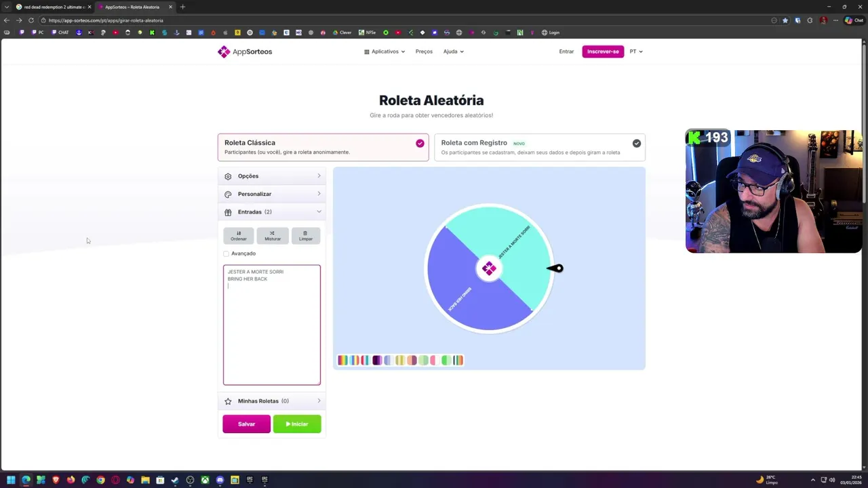The height and width of the screenshot is (488, 868).
Task: Open File Explorer from the taskbar
Action: click(145, 480)
